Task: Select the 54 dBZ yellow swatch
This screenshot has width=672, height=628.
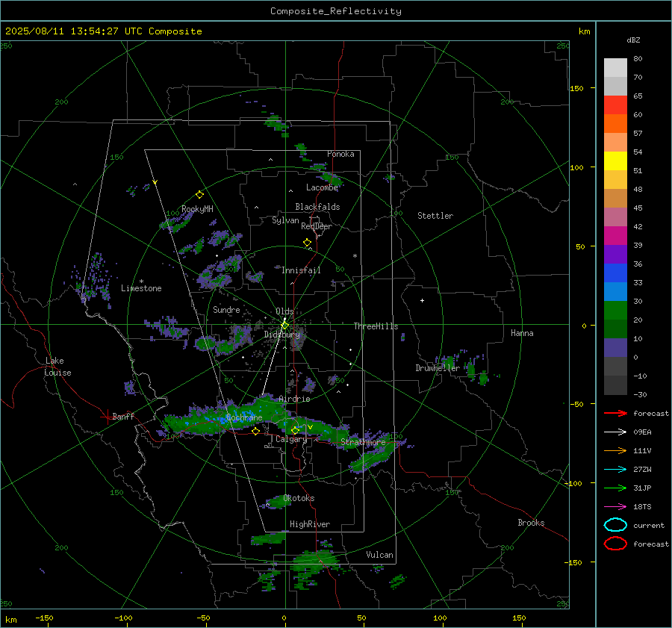Action: pos(615,161)
